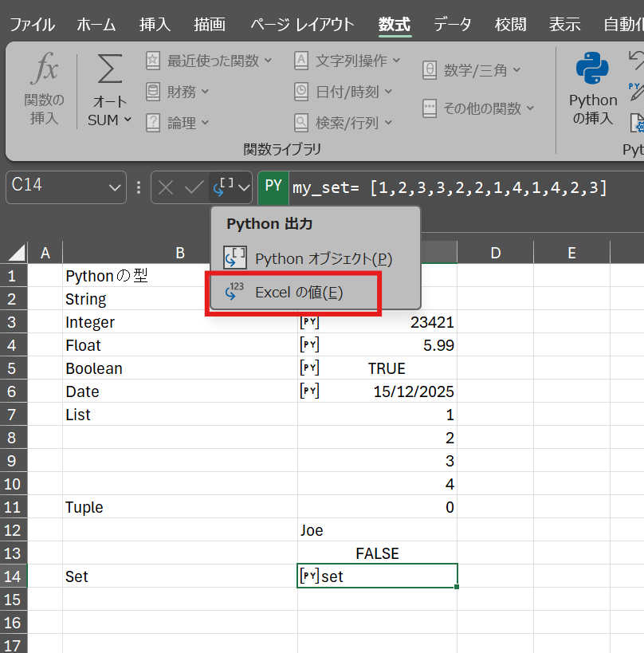
Task: Click the AutoSUM sigma icon
Action: click(x=110, y=69)
